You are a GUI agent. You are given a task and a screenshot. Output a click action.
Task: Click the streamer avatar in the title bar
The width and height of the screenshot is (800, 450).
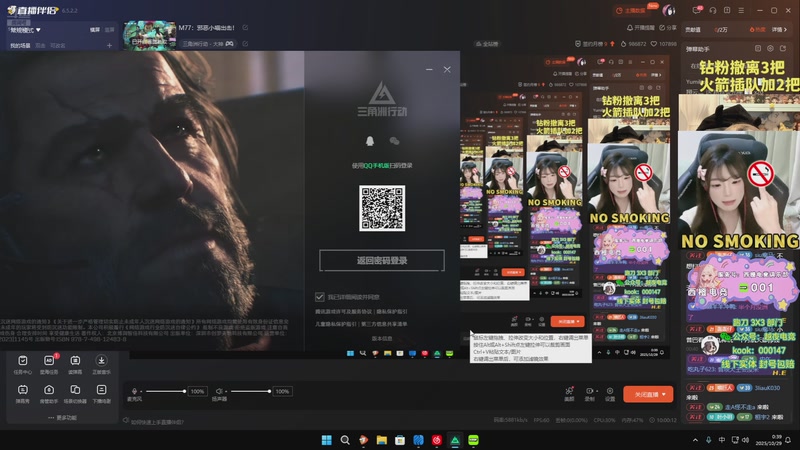click(x=668, y=10)
